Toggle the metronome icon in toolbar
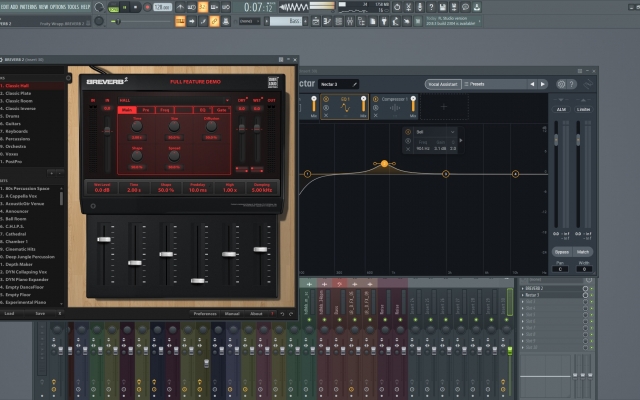 (180, 7)
